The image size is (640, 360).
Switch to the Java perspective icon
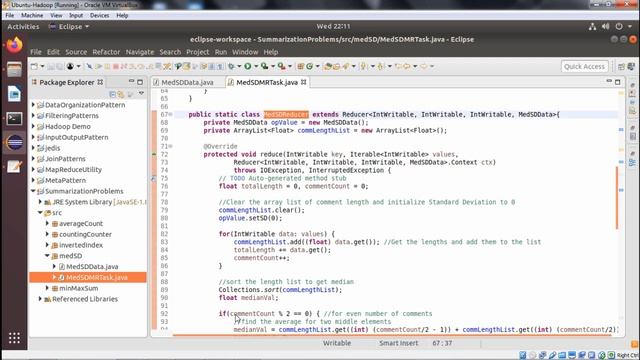631,67
